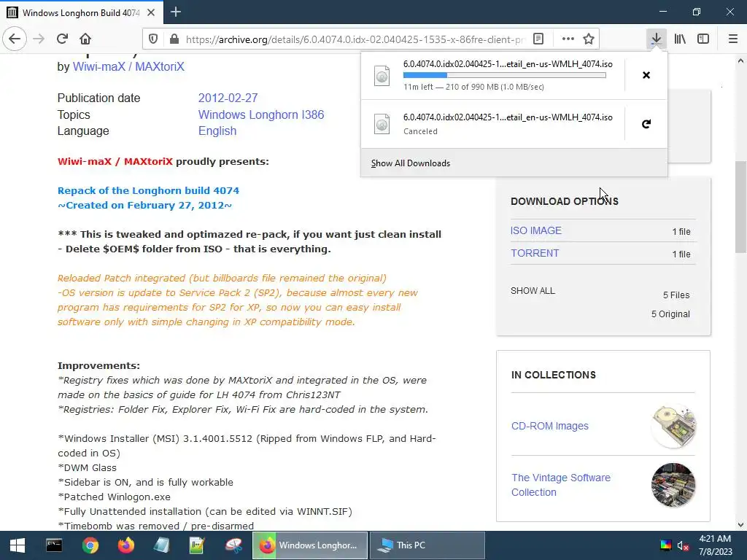Open the English language link
The height and width of the screenshot is (560, 747).
[x=217, y=131]
